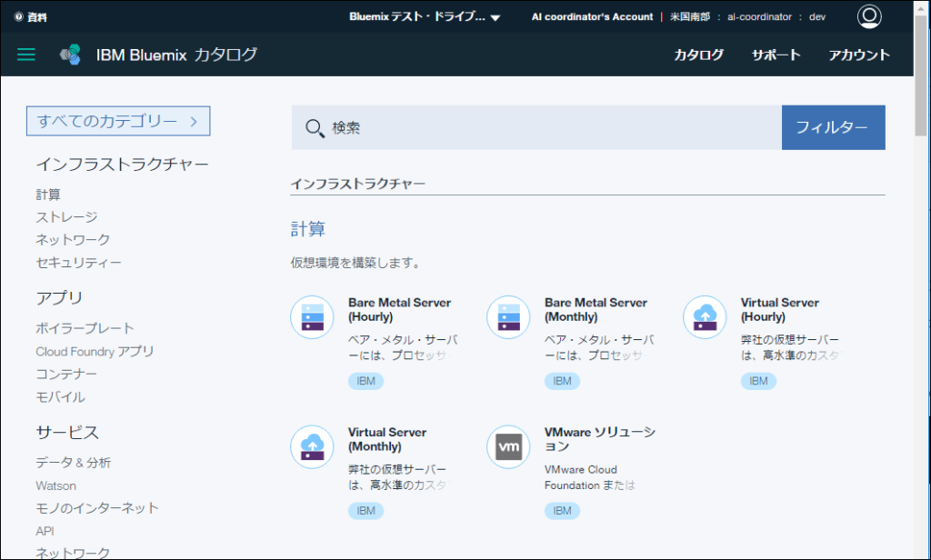
Task: Select コンテナー in the sidebar
Action: click(x=65, y=375)
